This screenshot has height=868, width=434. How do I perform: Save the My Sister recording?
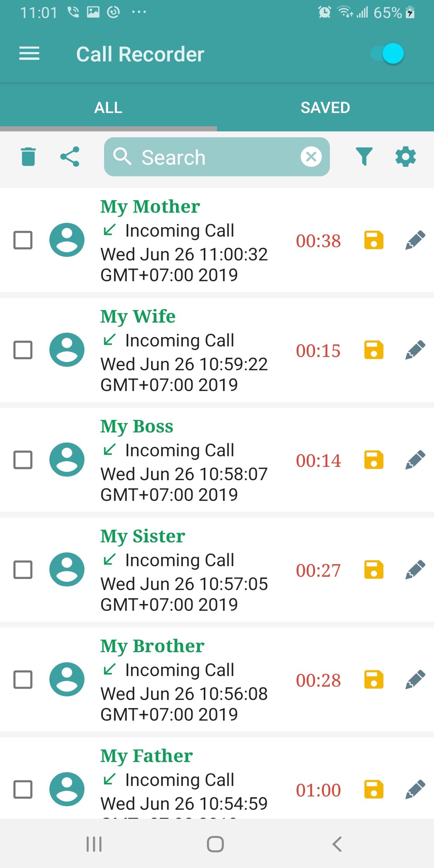coord(374,569)
